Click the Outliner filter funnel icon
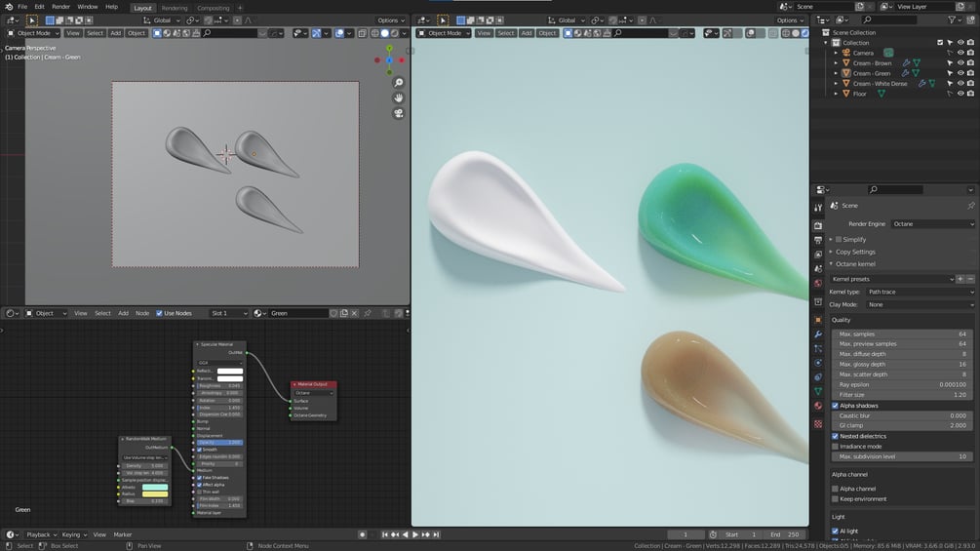This screenshot has height=551, width=980. click(x=952, y=20)
